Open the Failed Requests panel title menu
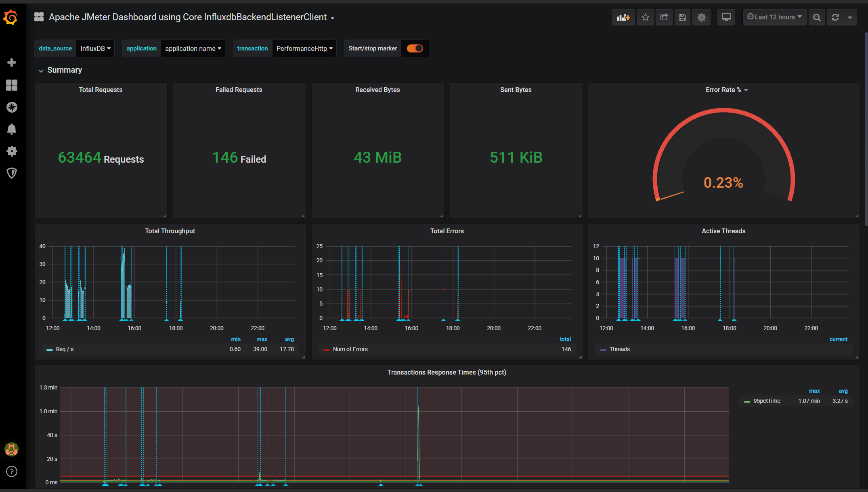This screenshot has width=868, height=492. (x=239, y=90)
